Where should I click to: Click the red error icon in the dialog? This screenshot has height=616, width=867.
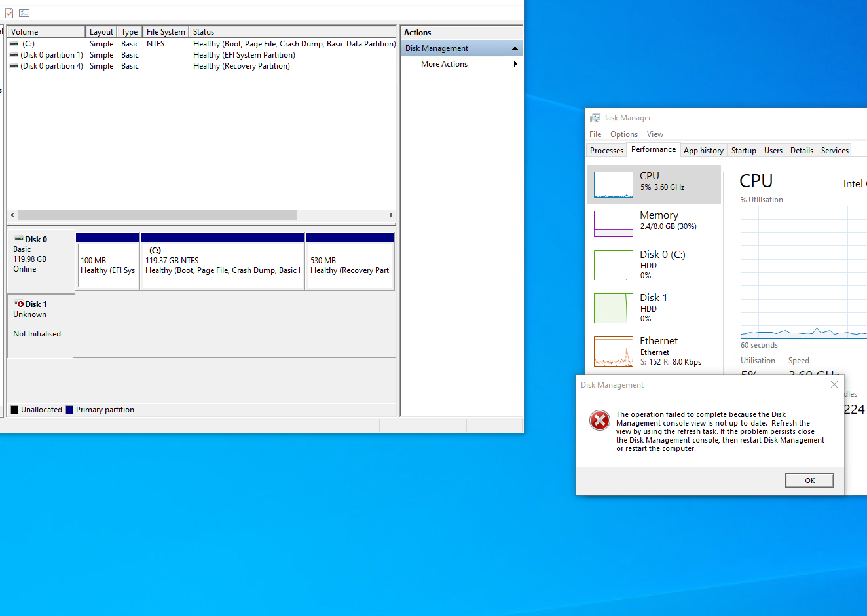point(599,420)
